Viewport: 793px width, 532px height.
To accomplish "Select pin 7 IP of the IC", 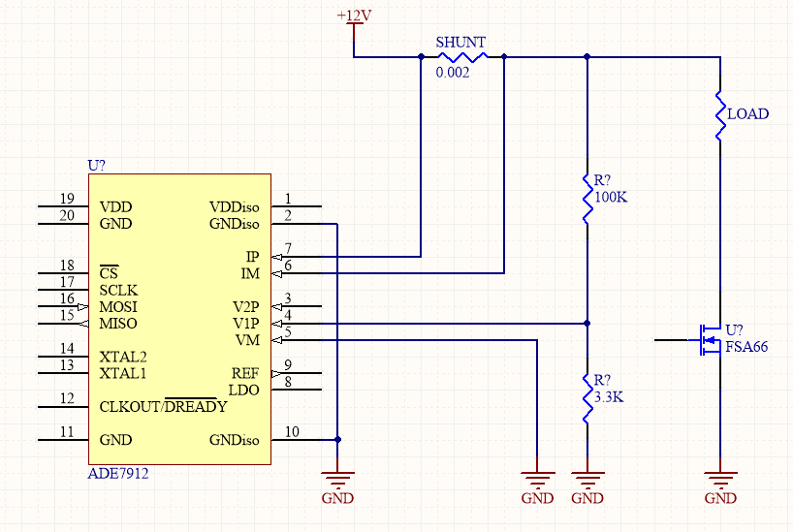I will (297, 257).
